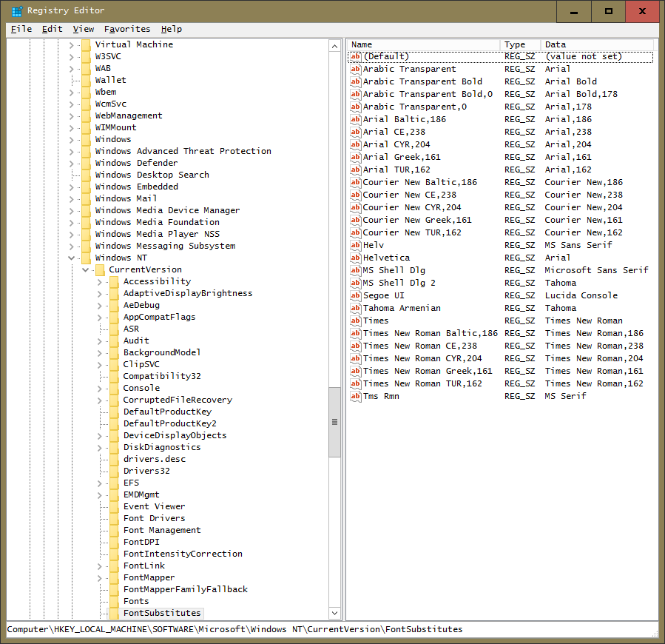Viewport: 665px width, 644px height.
Task: Collapse the CurrentVersion key
Action: 86,269
